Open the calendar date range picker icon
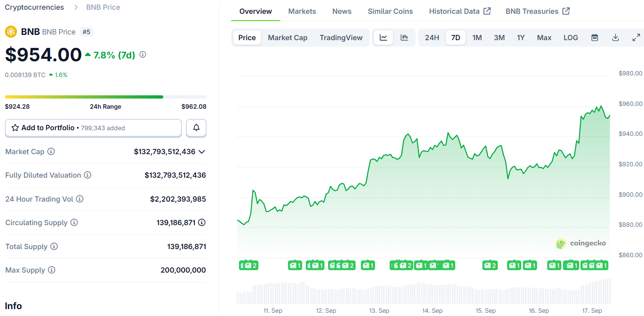The height and width of the screenshot is (316, 644). [595, 38]
